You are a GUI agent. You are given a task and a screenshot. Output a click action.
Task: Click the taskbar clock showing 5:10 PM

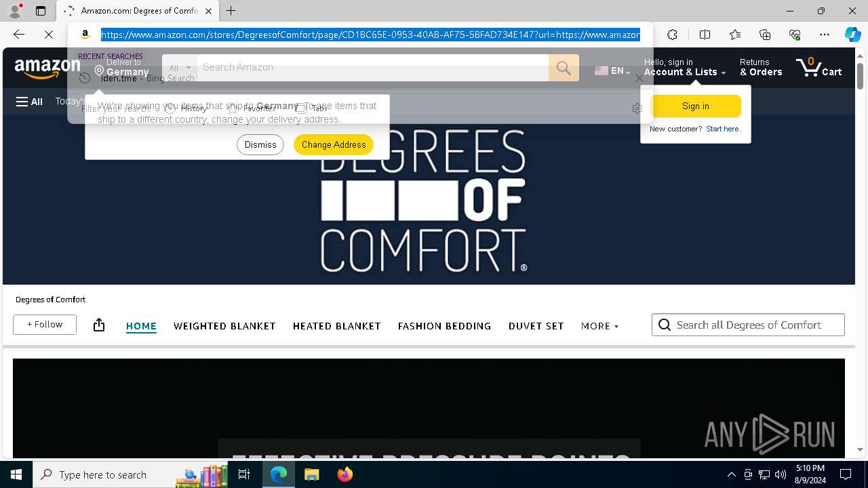coord(810,474)
